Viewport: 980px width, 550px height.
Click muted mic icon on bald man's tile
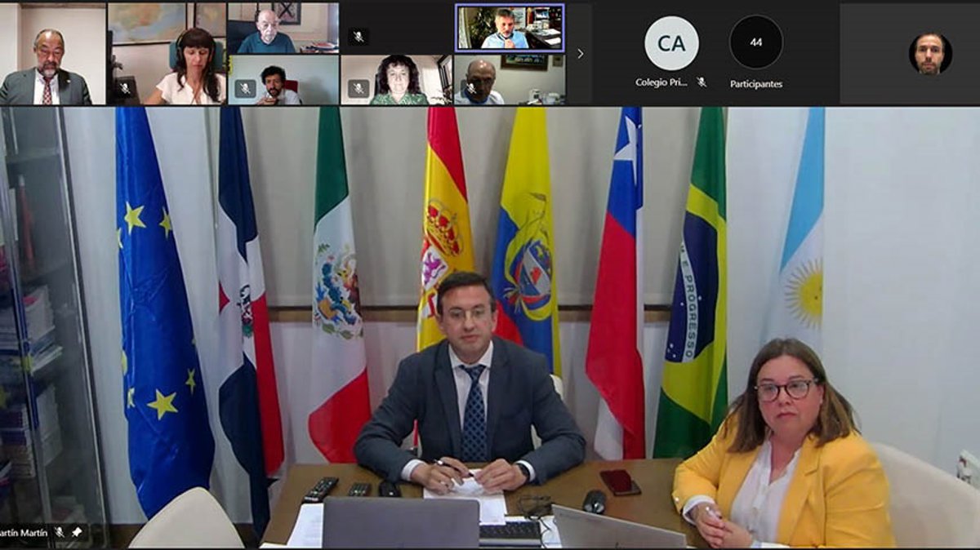[x=470, y=87]
